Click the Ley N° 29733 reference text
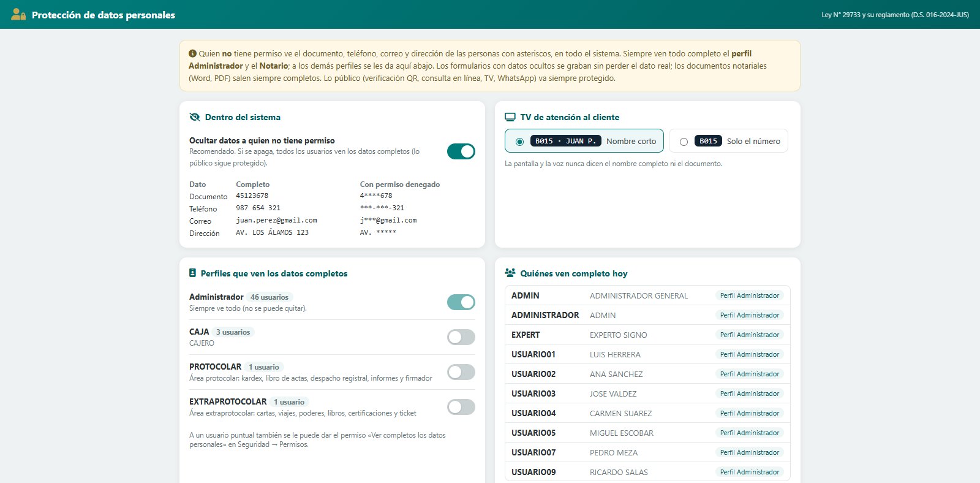980x483 pixels. 895,15
